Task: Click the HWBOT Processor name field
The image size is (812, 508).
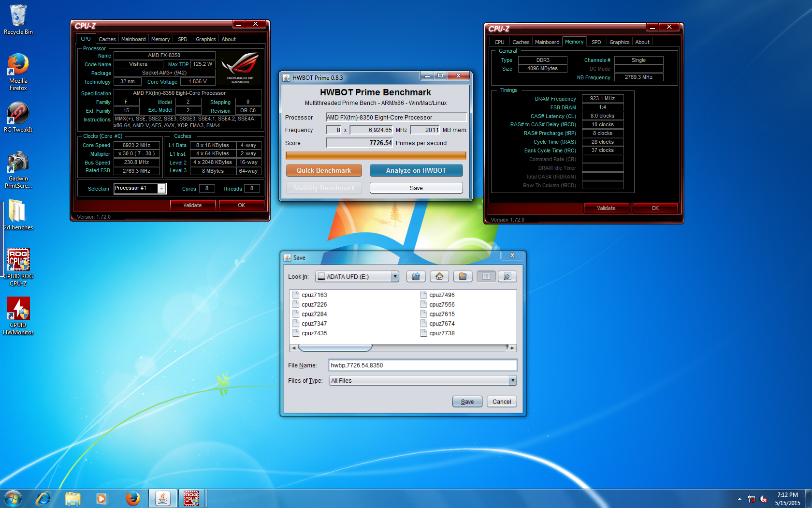Action: pos(396,117)
